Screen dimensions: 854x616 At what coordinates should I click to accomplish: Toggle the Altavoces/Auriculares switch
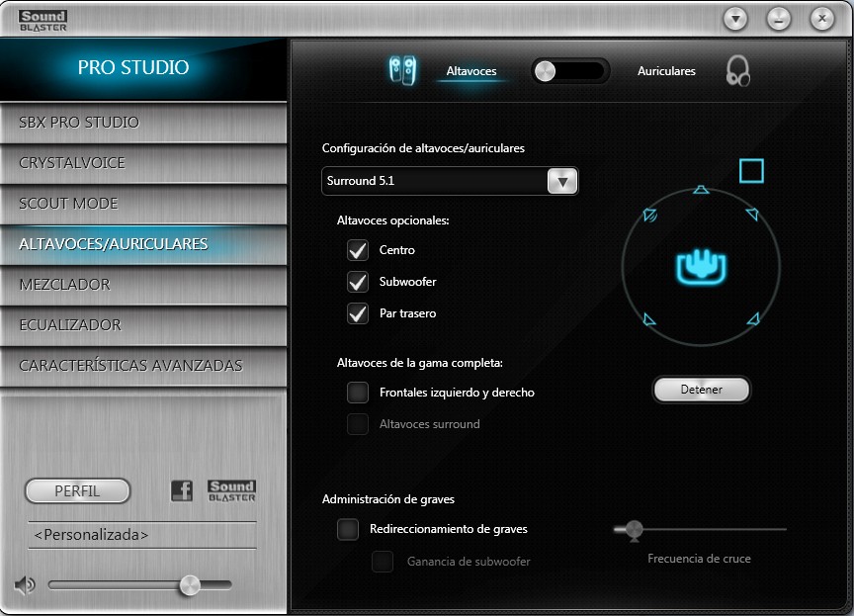coord(569,71)
